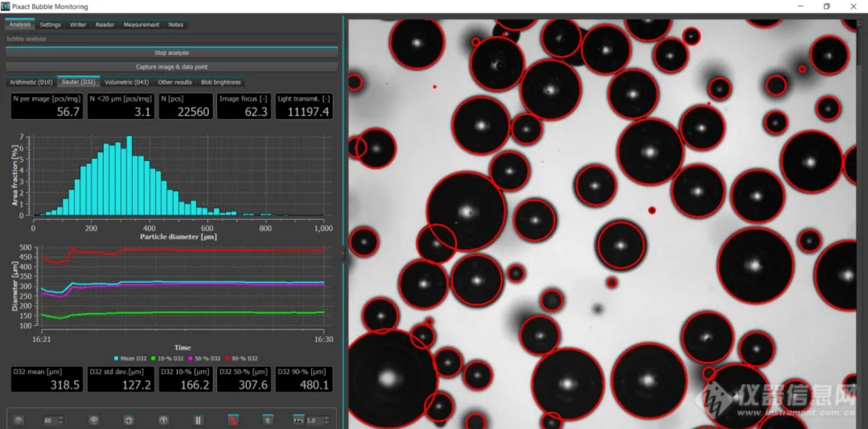Click the zoom level spinbox showing 60
The height and width of the screenshot is (429, 868).
coord(53,420)
